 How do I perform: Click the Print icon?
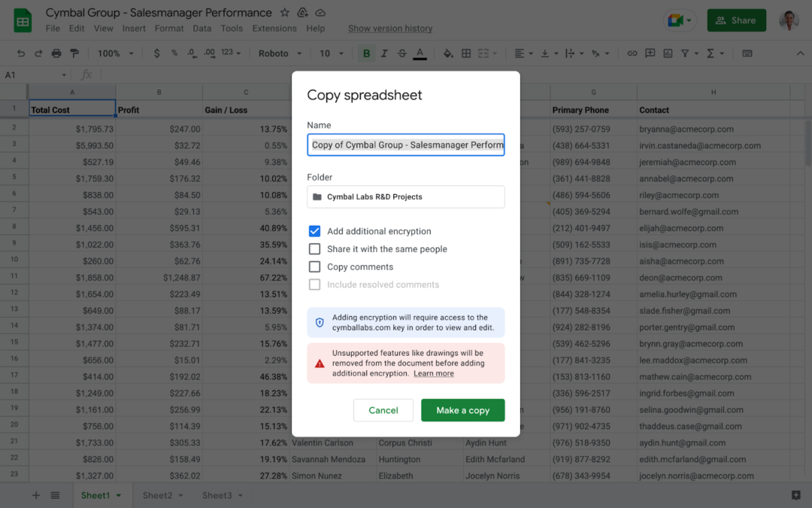click(x=56, y=53)
